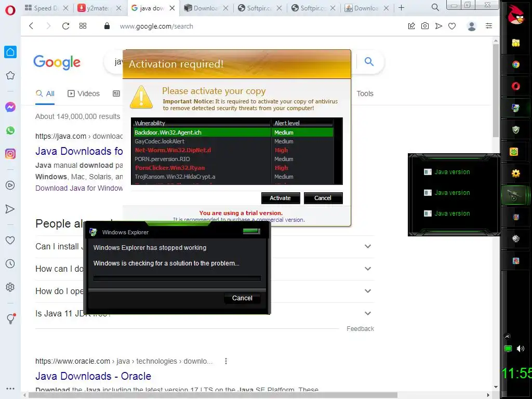Open My Flow arrow in sidebar
Viewport: 532px width, 399px height.
[10, 209]
